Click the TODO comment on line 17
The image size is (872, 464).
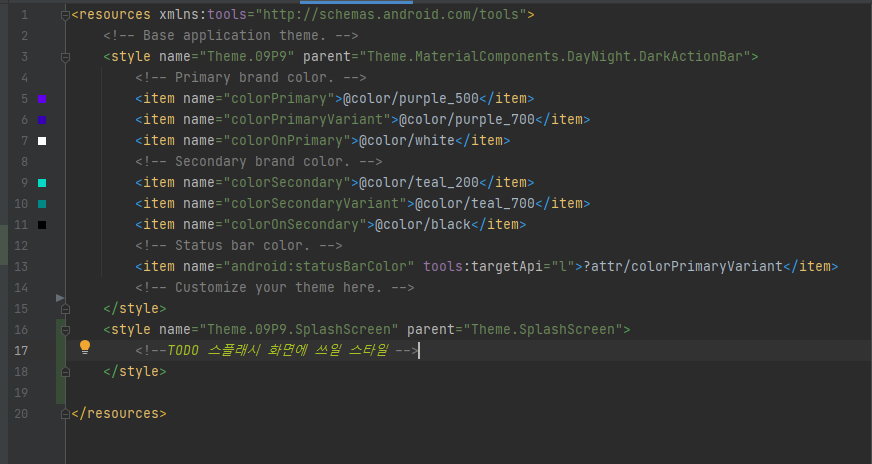tap(277, 351)
